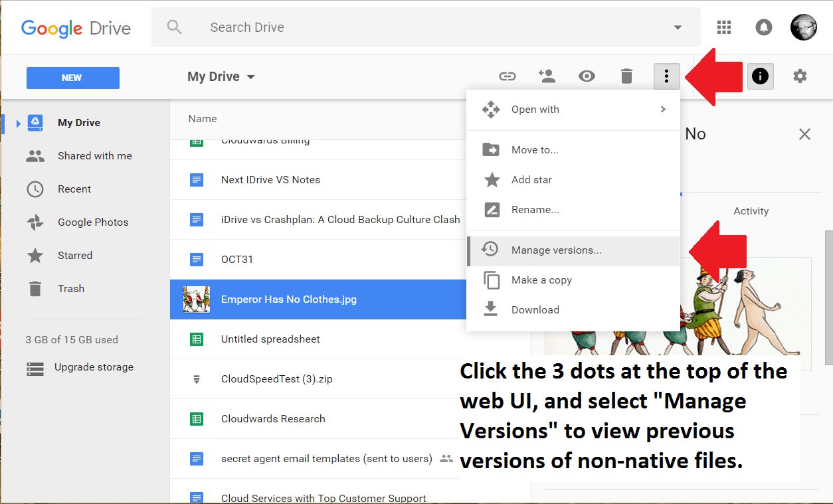
Task: Go to the Recent files view
Action: tap(74, 189)
